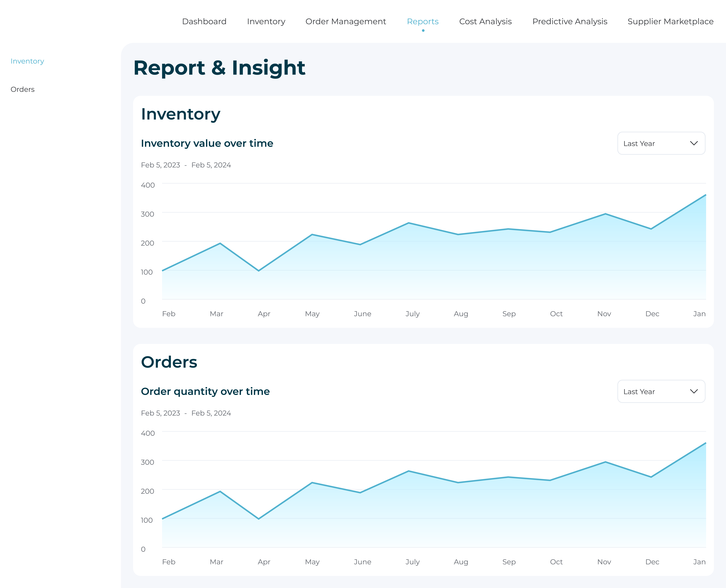Image resolution: width=726 pixels, height=588 pixels.
Task: Click the Orders chart date range text
Action: tap(186, 413)
